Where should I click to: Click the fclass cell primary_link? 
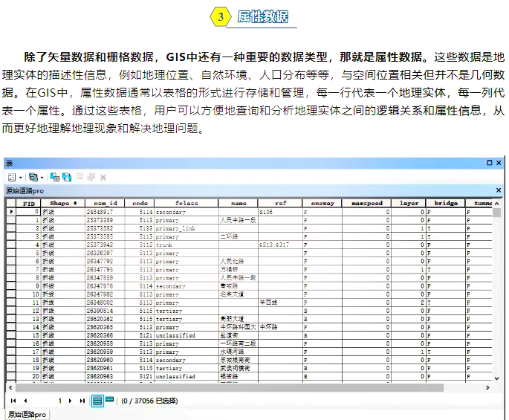(x=187, y=228)
